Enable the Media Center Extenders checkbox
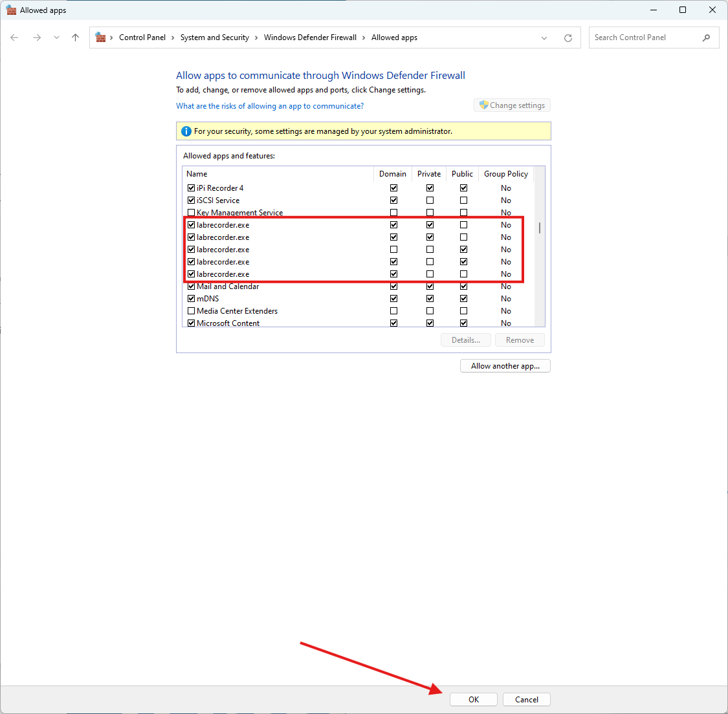Screen dimensions: 728x714 (192, 311)
